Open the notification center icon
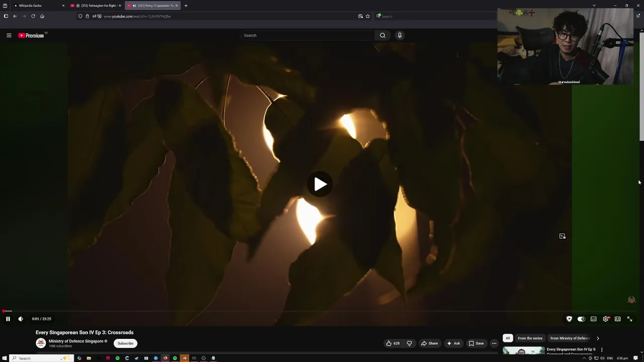 point(636,358)
